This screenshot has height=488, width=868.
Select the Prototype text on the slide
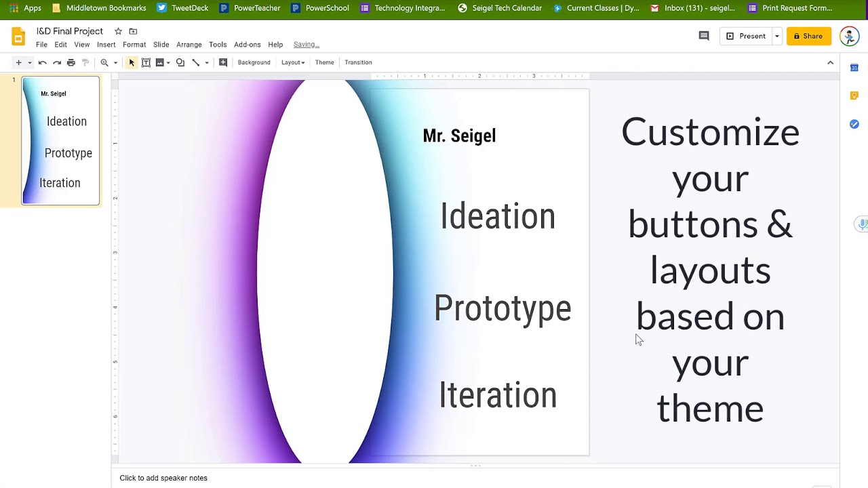tap(502, 310)
